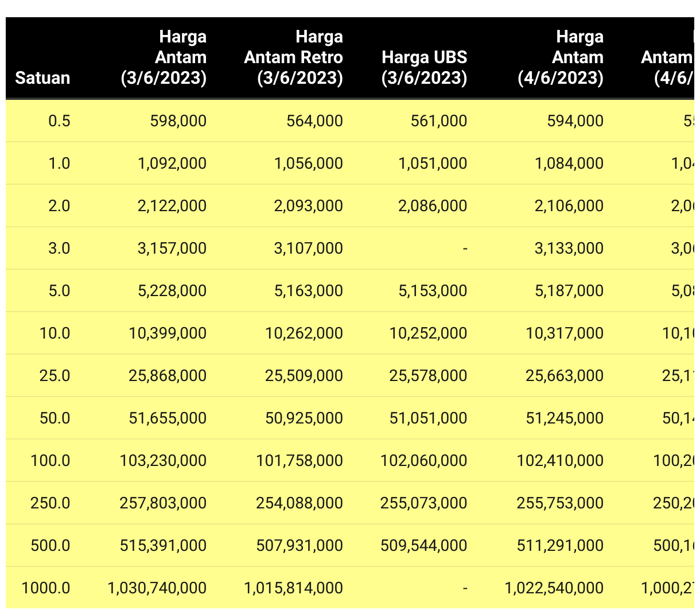The image size is (700, 614).
Task: Select the value "1,056,000"
Action: pos(309,163)
